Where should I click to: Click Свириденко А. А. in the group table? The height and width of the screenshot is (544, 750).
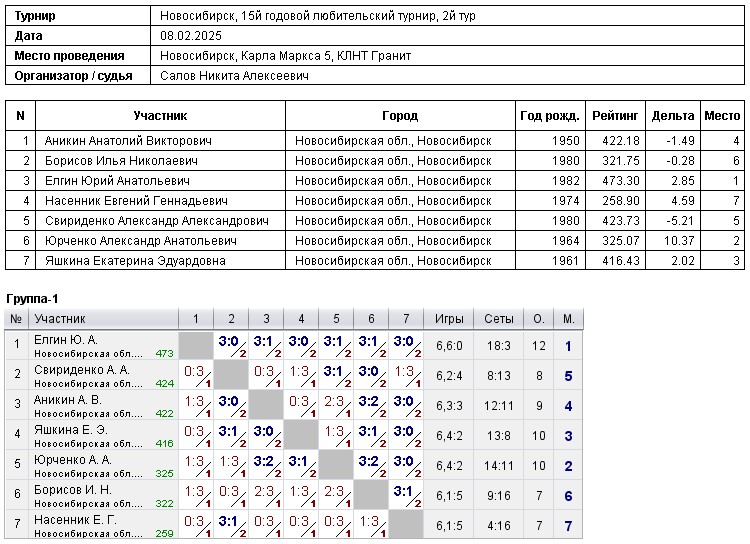pos(82,370)
